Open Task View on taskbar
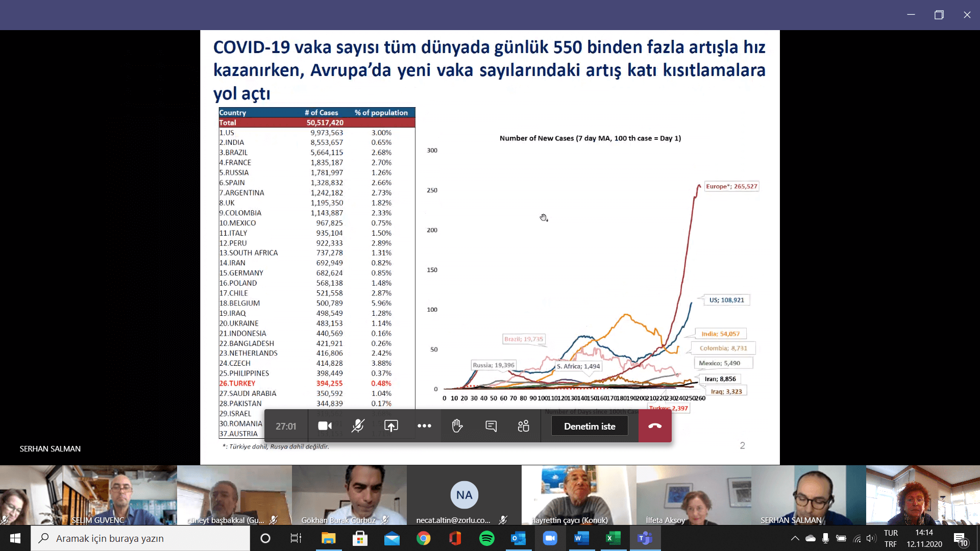This screenshot has width=980, height=551. click(x=296, y=538)
